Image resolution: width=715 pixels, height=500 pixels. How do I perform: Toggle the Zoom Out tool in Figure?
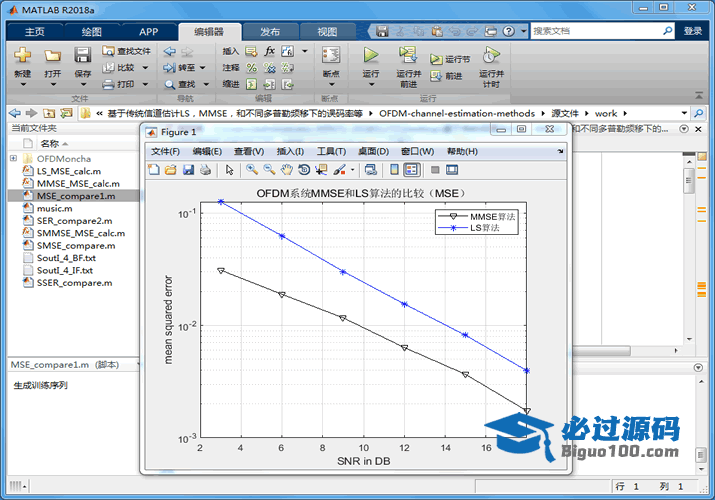click(x=269, y=170)
